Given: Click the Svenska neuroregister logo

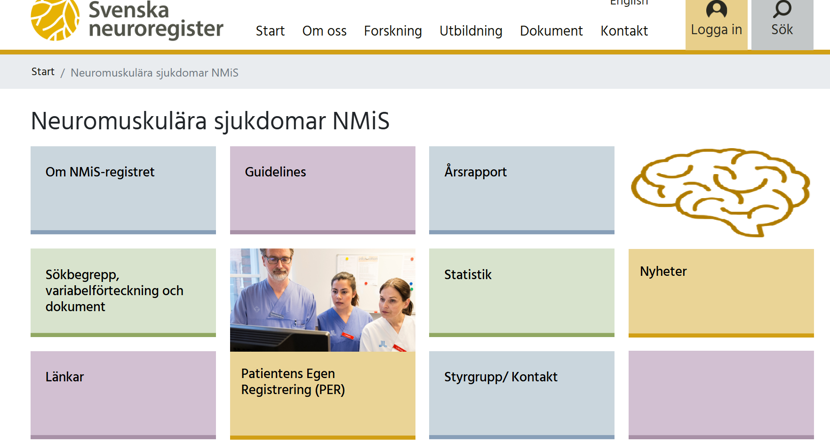Looking at the screenshot, I should 127,19.
